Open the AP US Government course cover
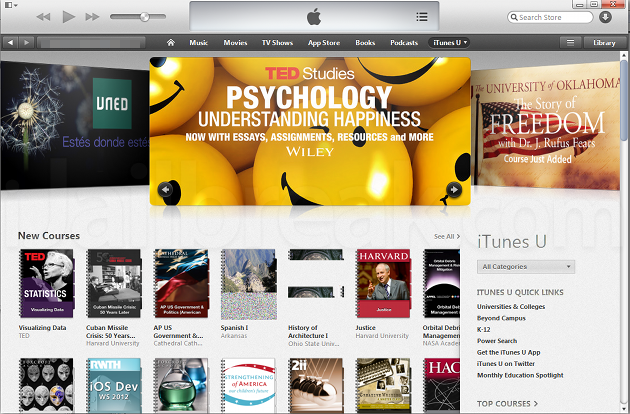630x414 pixels. [181, 283]
